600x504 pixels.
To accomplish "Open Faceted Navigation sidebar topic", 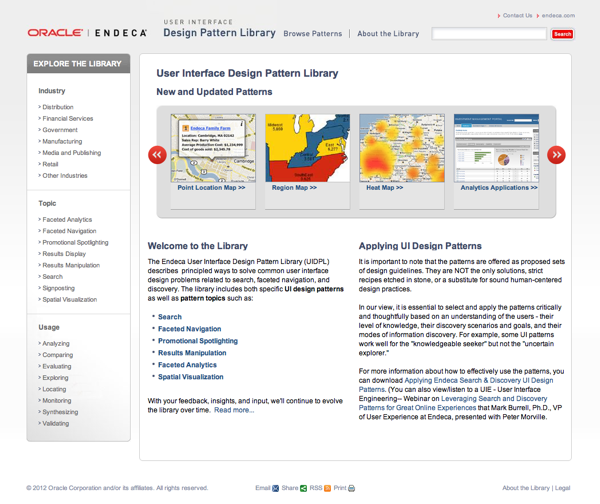I will pyautogui.click(x=69, y=231).
